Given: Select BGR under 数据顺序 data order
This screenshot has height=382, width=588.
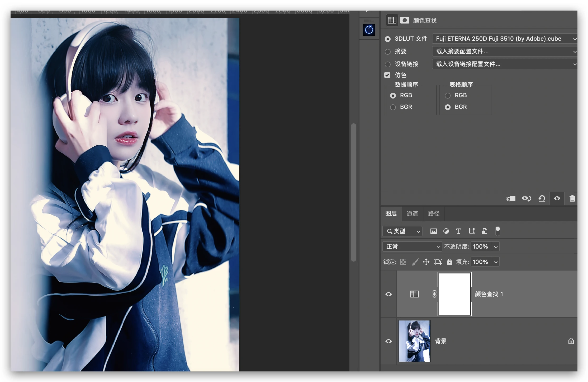Looking at the screenshot, I should 393,107.
